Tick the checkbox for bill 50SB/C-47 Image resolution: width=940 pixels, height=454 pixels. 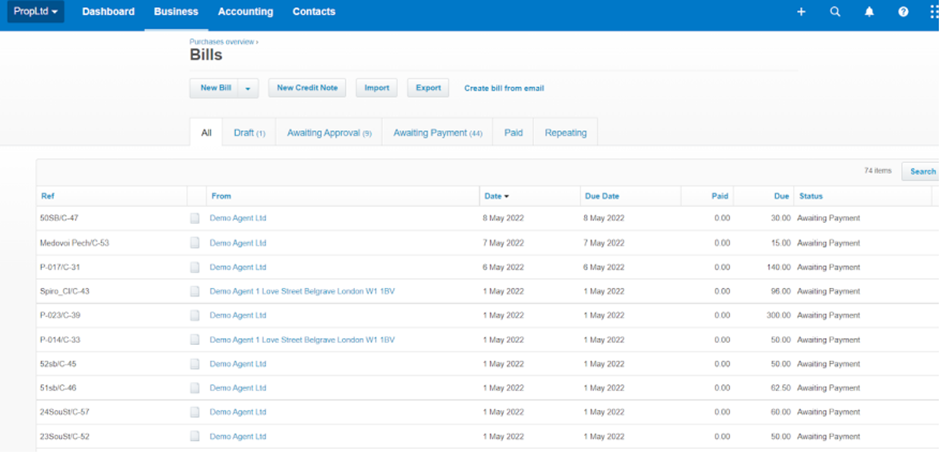195,218
